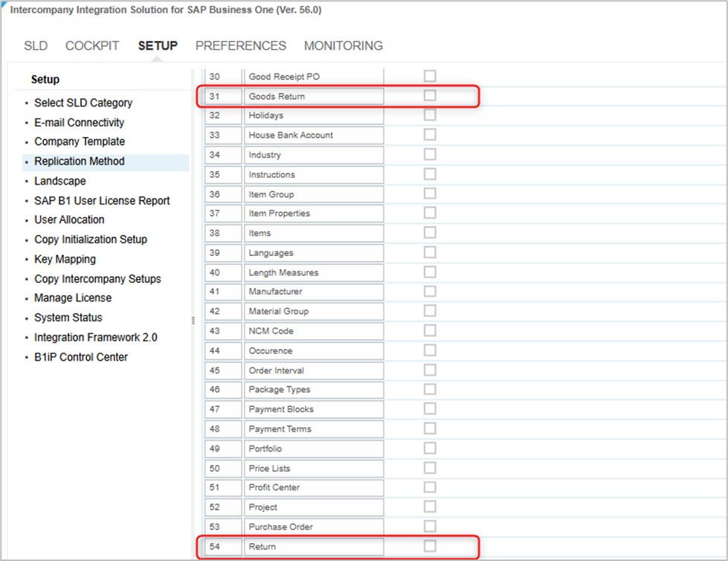Open Select SLD Category in sidebar
728x561 pixels.
point(83,103)
